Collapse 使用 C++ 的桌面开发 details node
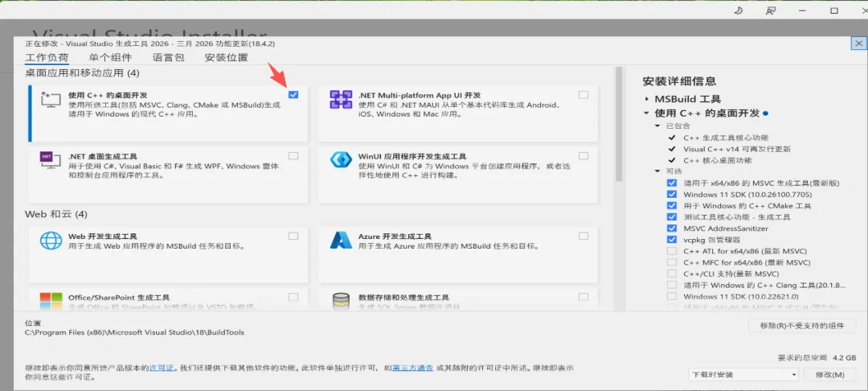This screenshot has width=868, height=391. pos(646,113)
